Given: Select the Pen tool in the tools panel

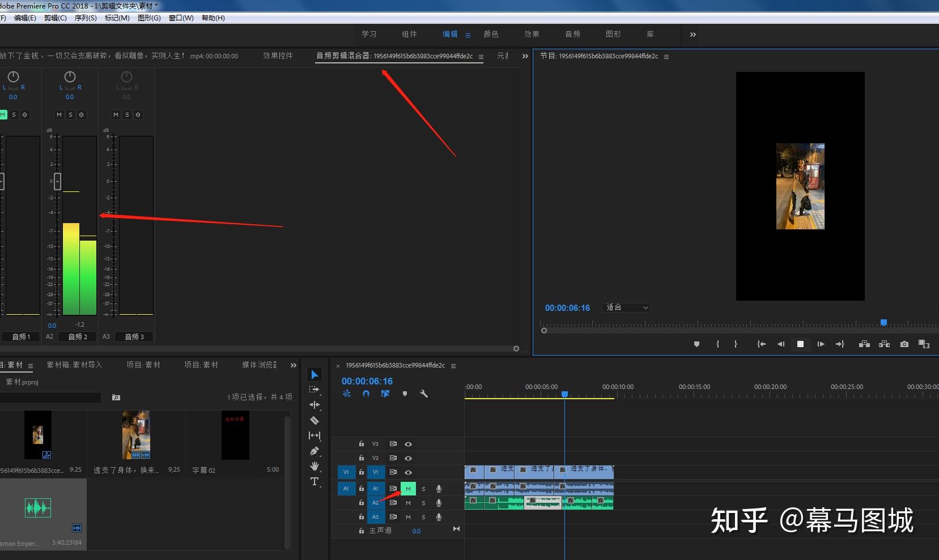Looking at the screenshot, I should click(315, 451).
